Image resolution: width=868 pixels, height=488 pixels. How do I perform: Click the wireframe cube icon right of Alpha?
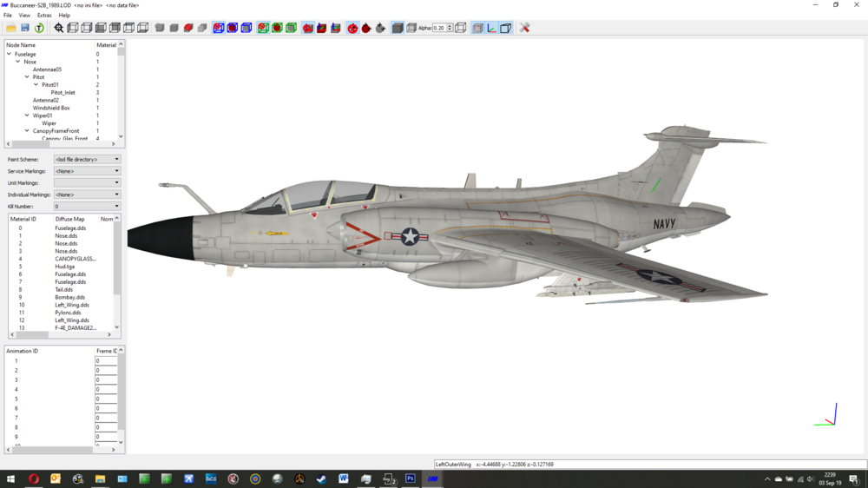coord(461,28)
